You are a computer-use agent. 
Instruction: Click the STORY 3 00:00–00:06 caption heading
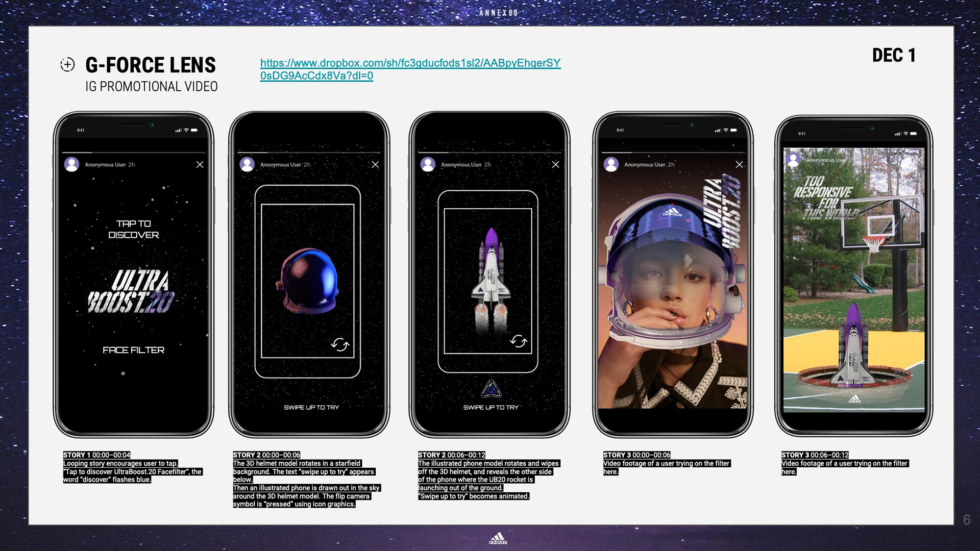(637, 455)
